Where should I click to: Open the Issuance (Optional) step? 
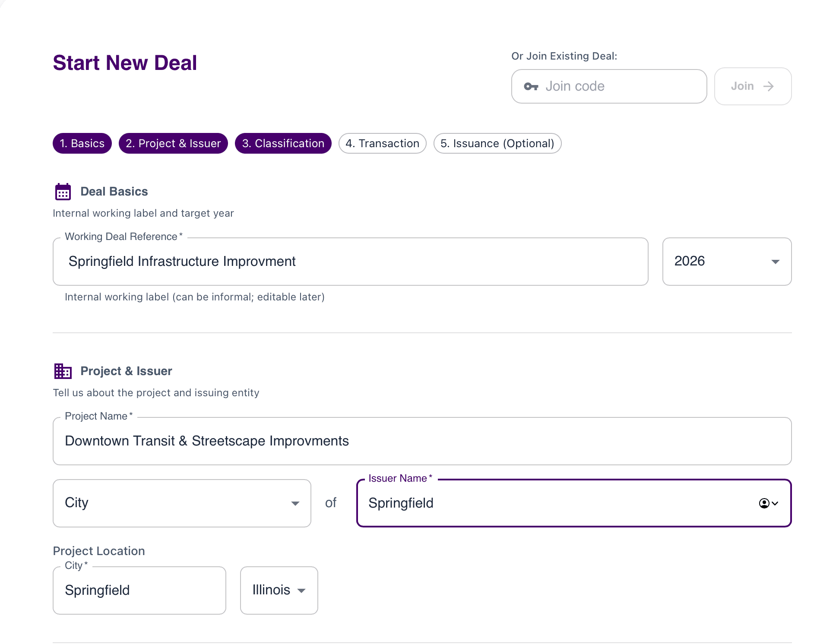coord(497,143)
